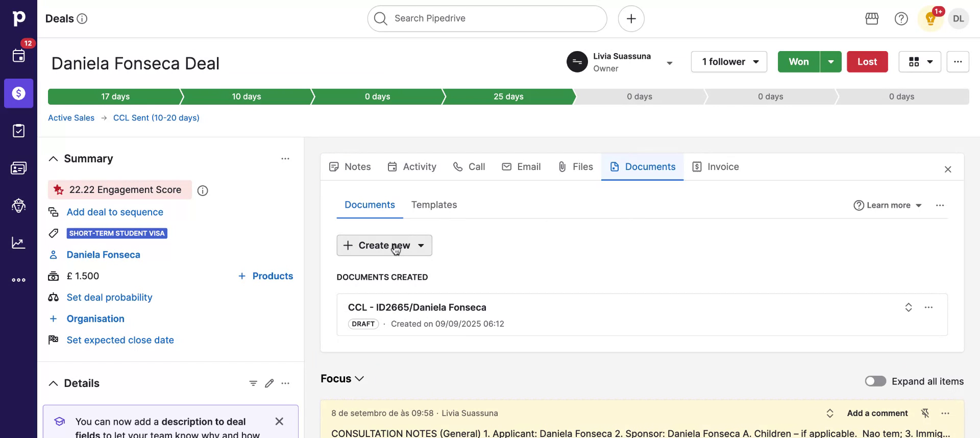Switch to Email tab
Viewport: 980px width, 438px height.
pyautogui.click(x=521, y=167)
